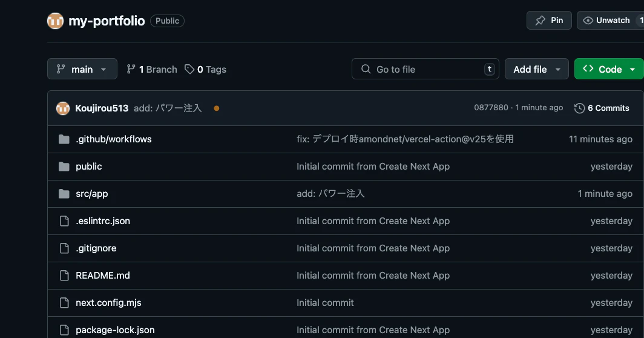This screenshot has height=338, width=644.
Task: Open the 1 Branch link
Action: (x=152, y=69)
